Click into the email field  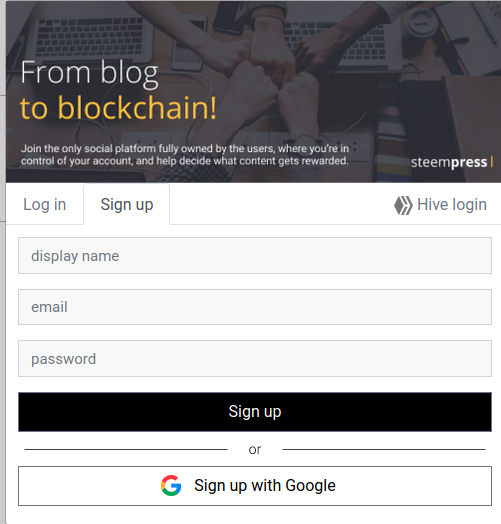pos(255,307)
